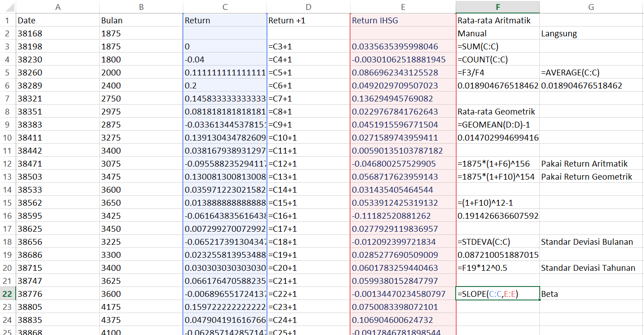Image resolution: width=644 pixels, height=335 pixels.
Task: Click the "Return IHSG" header cell
Action: tap(403, 20)
